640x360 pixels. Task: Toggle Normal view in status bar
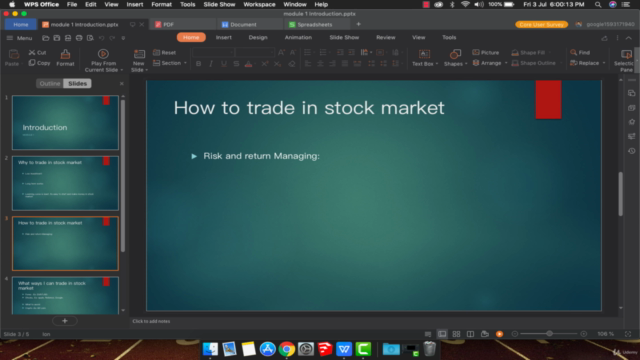[442, 334]
